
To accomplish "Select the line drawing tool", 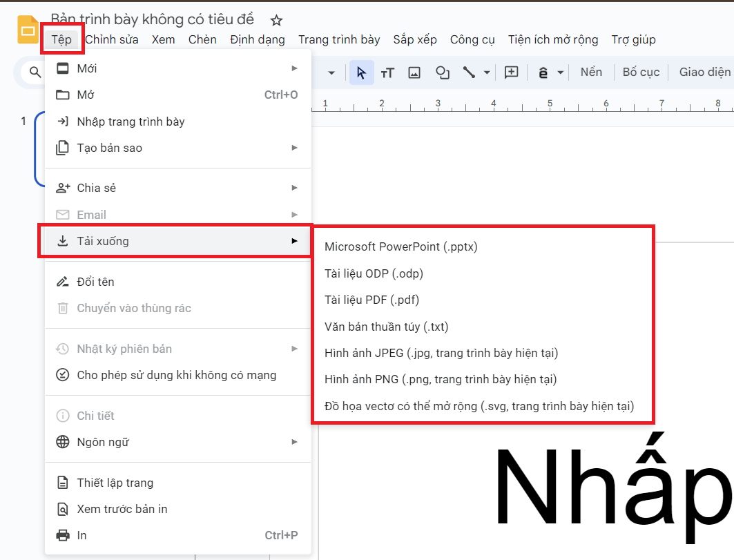I will pyautogui.click(x=469, y=72).
